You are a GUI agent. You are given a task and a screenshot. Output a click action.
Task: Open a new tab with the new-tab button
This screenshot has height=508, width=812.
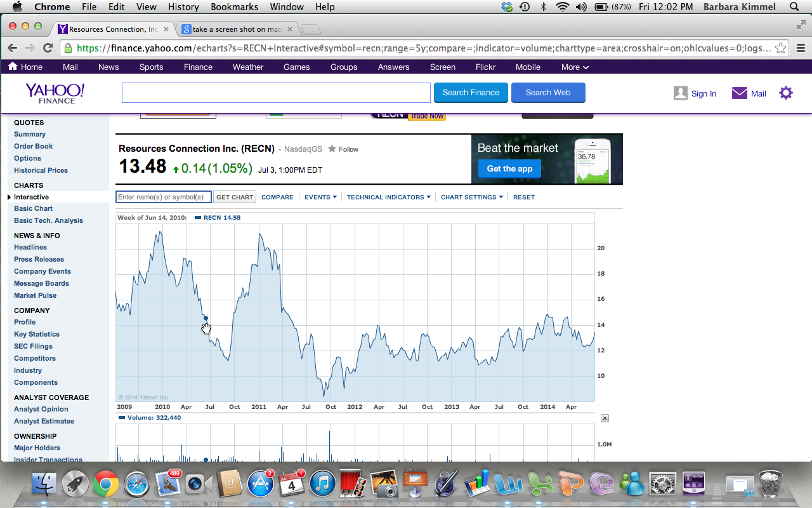click(310, 29)
